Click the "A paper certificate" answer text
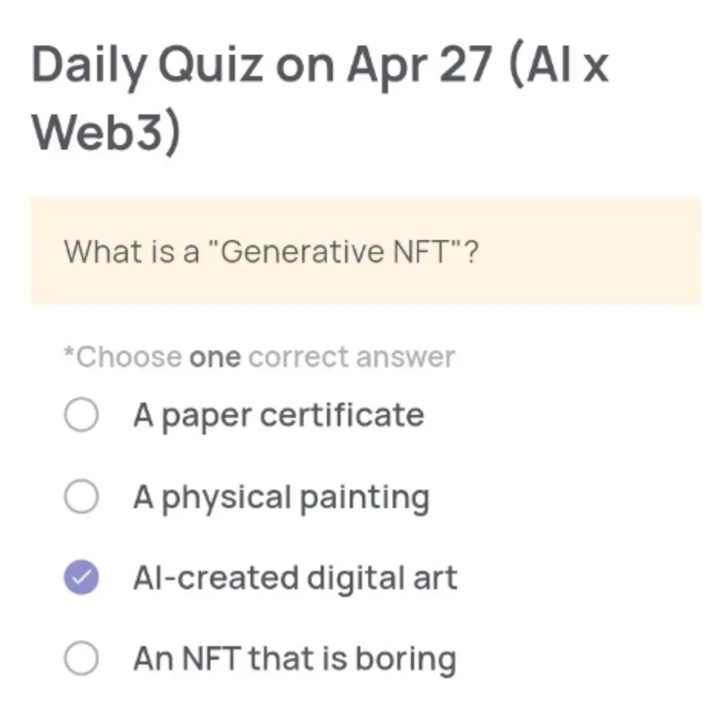 tap(279, 415)
